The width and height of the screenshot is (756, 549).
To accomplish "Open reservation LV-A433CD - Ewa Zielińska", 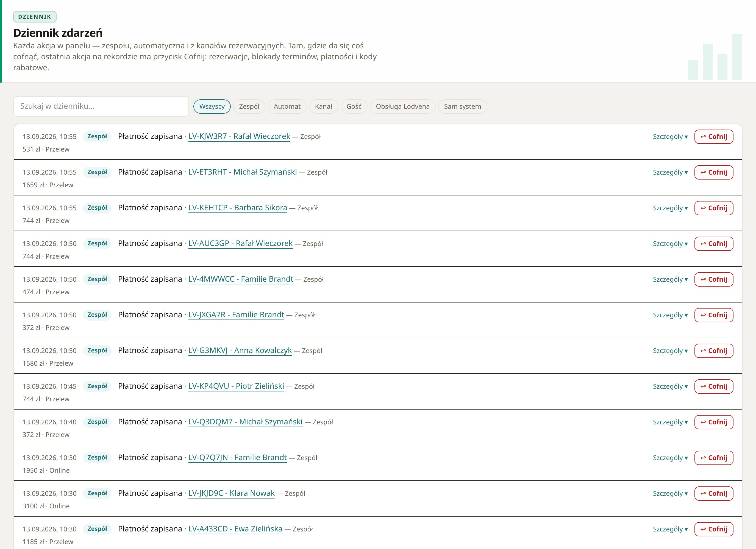I will pyautogui.click(x=235, y=528).
